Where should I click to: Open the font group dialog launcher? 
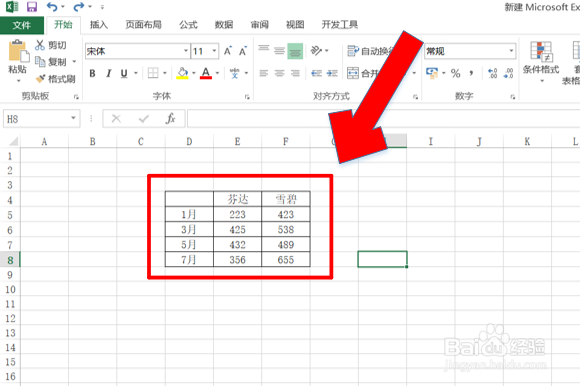click(247, 97)
